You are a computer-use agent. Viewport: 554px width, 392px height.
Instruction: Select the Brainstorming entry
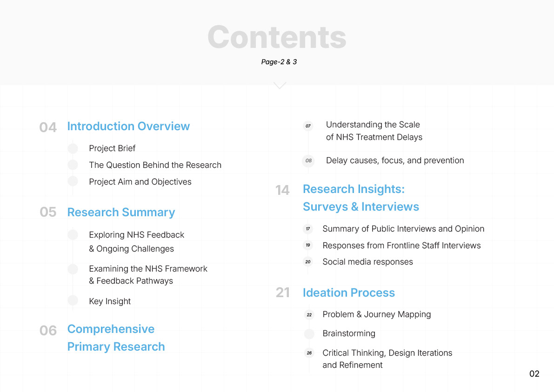click(x=349, y=333)
